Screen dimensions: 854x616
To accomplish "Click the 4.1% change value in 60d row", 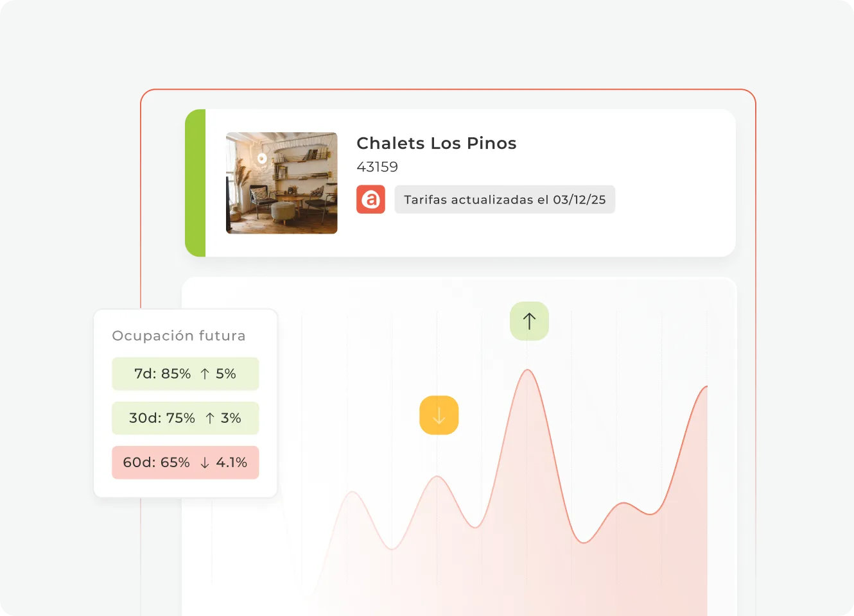I will [x=232, y=463].
